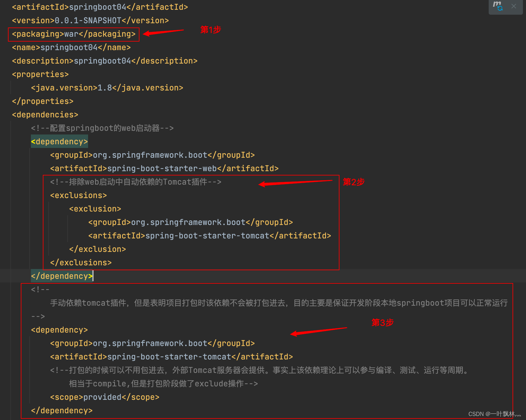The image size is (526, 420).
Task: Click the springboot04 artifactId line
Action: (98, 7)
